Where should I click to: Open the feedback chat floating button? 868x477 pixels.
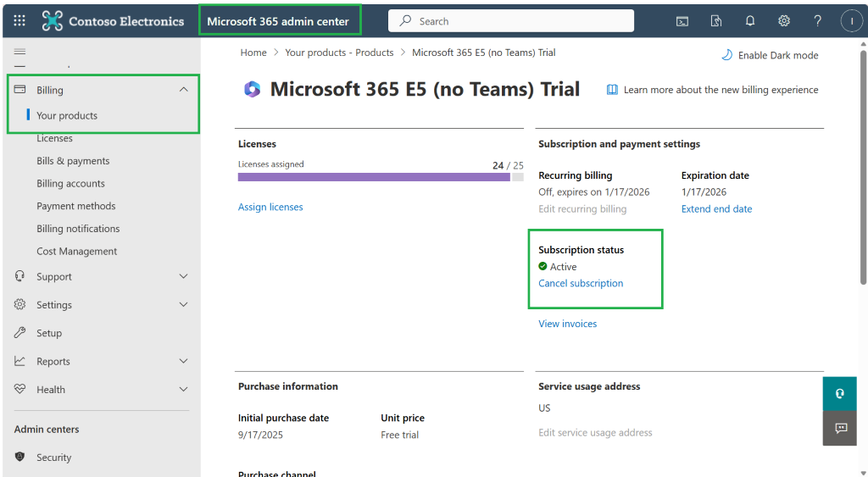coord(840,428)
